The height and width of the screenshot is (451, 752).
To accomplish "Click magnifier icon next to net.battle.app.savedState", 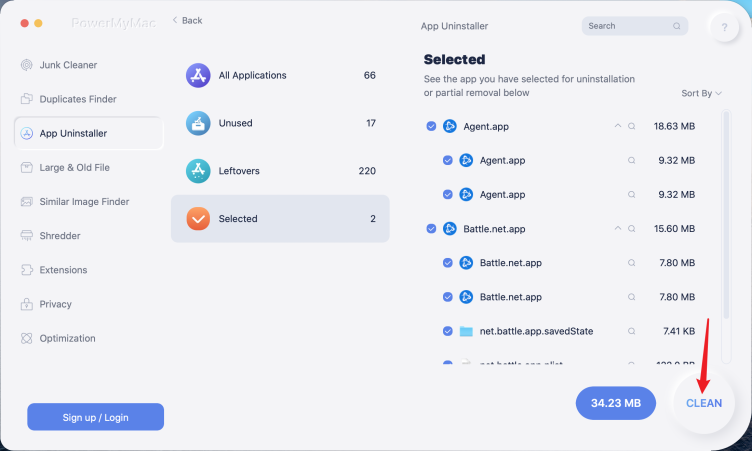I will pyautogui.click(x=632, y=331).
